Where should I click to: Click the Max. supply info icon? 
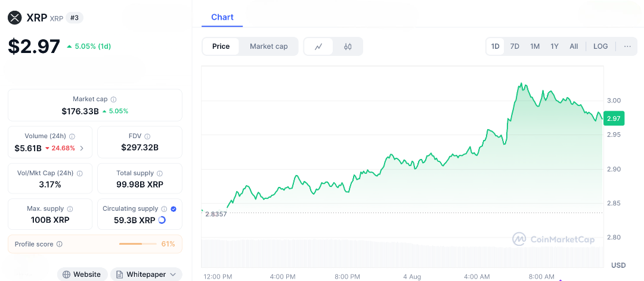70,209
